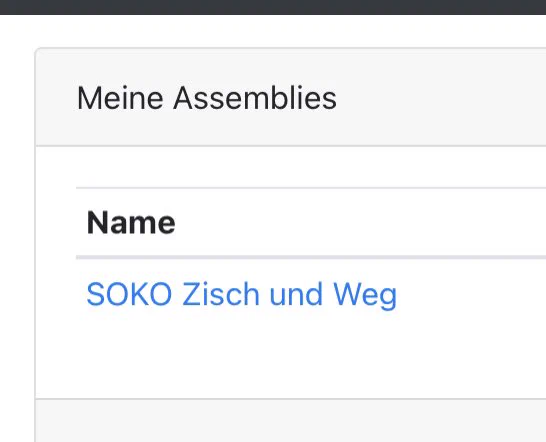Click the thin table border above the Name header
The image size is (546, 442).
click(x=311, y=188)
